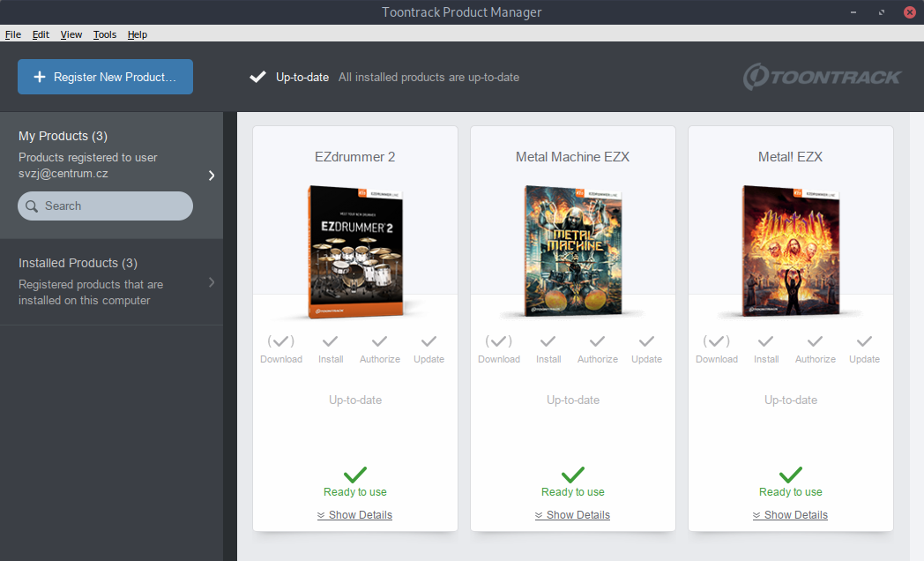
Task: Click the Up-to-date checkmark in the header
Action: coord(257,76)
